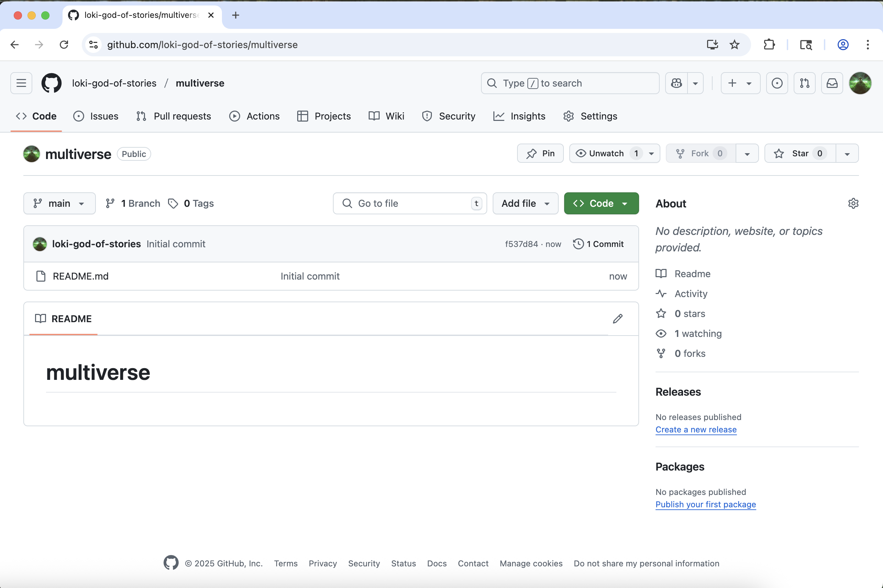The image size is (883, 588).
Task: Open the README.md file
Action: coord(81,276)
